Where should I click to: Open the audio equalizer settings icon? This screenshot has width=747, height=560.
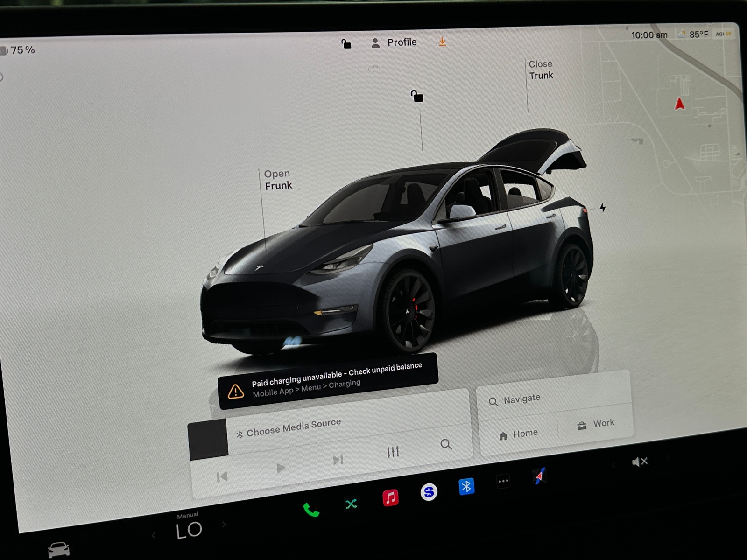coord(393,452)
